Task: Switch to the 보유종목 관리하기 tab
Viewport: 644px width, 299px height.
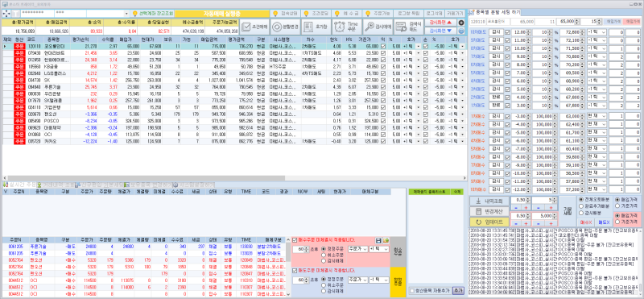Action: coord(148,185)
